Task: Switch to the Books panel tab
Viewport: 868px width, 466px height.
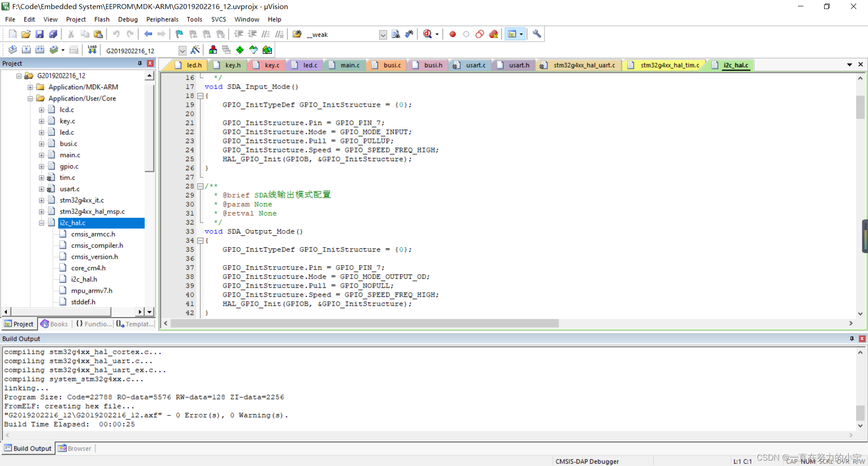Action: point(54,324)
